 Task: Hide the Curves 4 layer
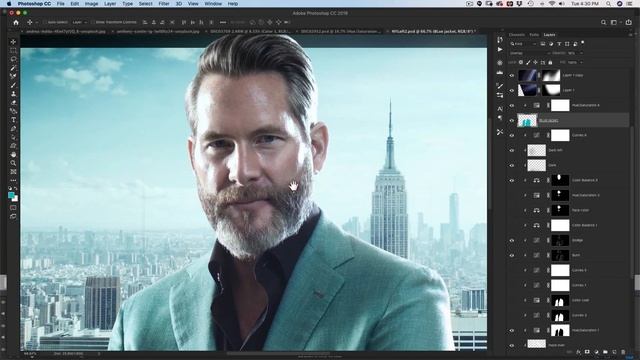click(x=512, y=136)
